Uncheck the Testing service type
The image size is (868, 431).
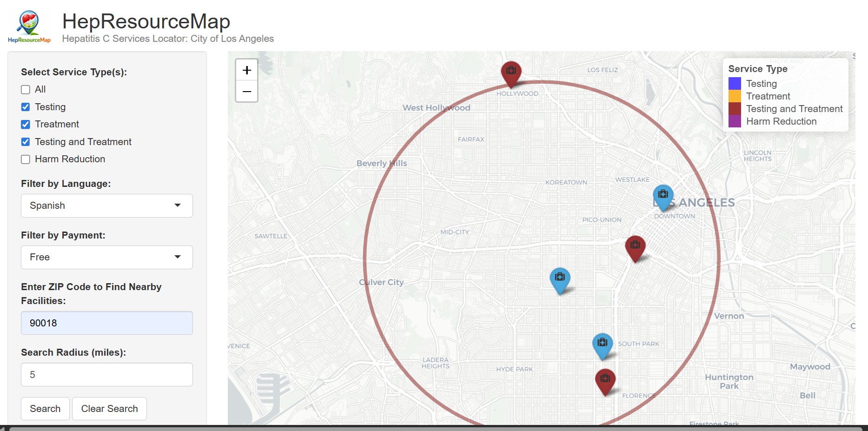[26, 107]
